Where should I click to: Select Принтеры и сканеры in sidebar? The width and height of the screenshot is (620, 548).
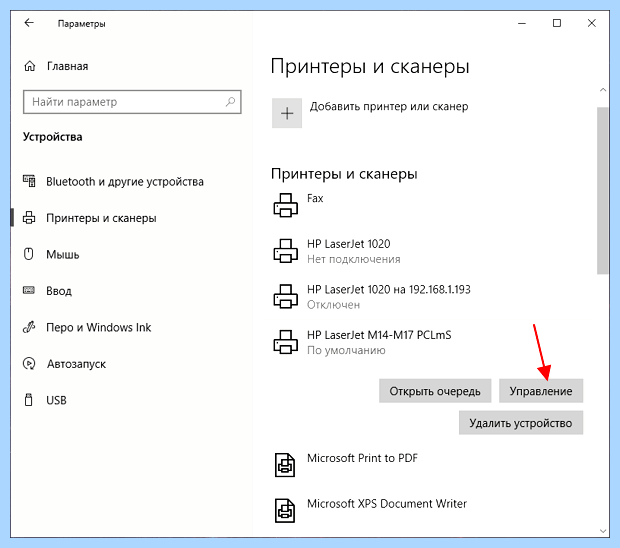tap(101, 218)
